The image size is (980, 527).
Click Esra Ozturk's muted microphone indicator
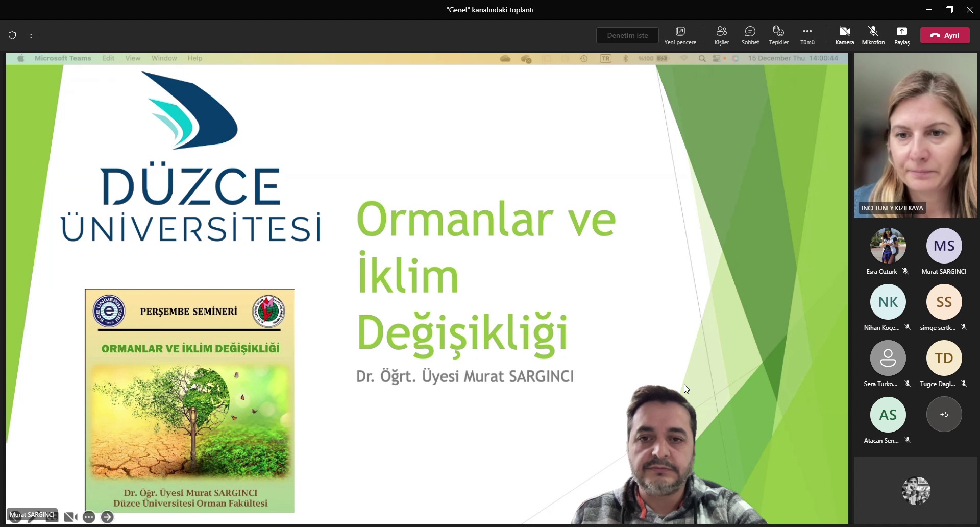click(x=905, y=272)
